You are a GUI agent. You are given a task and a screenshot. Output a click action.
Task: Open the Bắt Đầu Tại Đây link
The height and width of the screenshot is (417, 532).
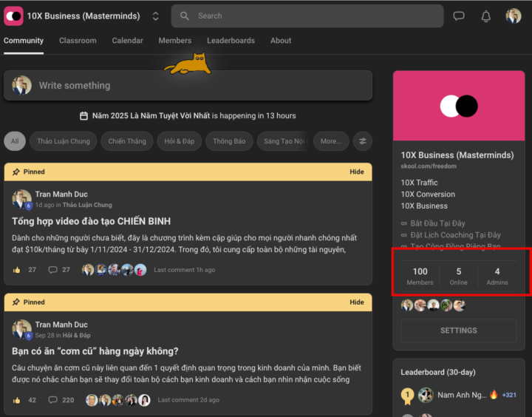click(x=437, y=223)
